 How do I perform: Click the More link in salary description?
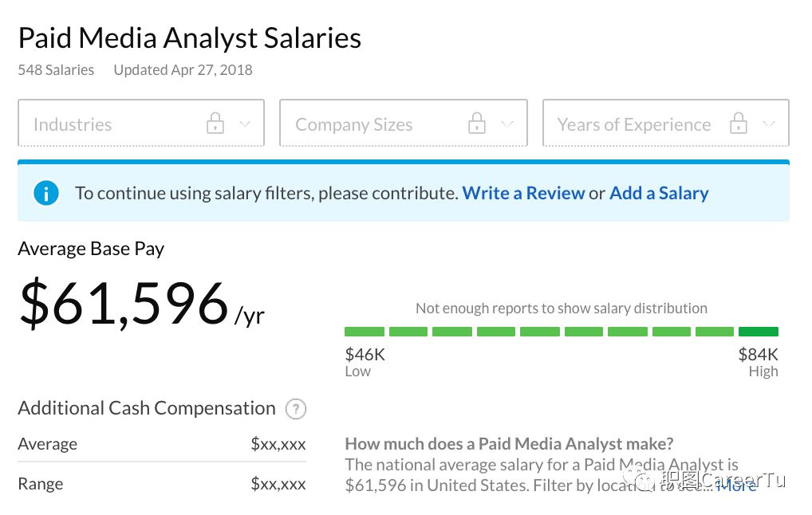[x=736, y=485]
